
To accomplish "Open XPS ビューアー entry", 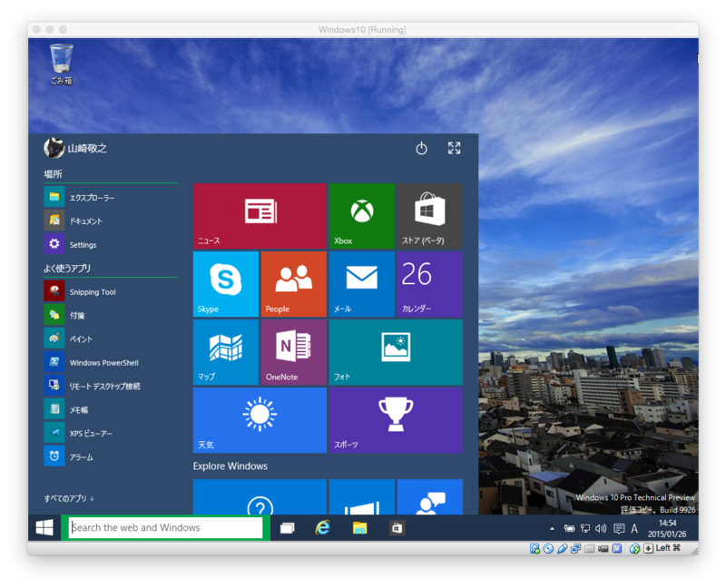I will point(110,434).
